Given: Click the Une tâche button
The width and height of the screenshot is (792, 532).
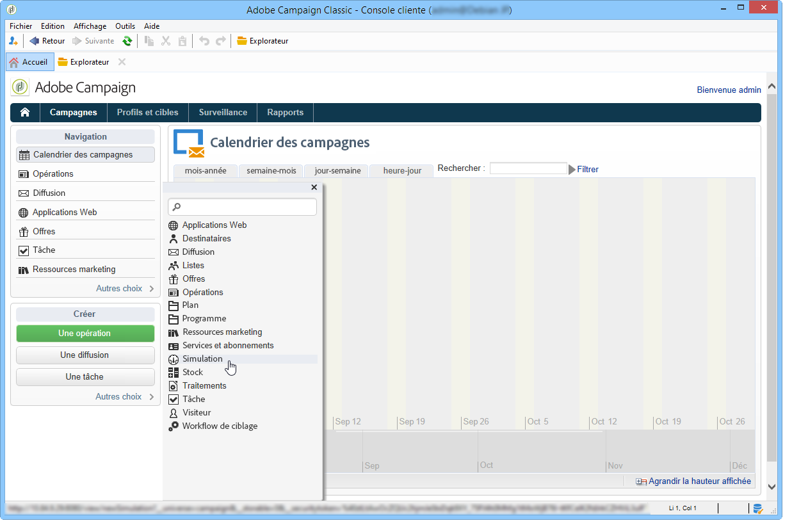Looking at the screenshot, I should coord(85,376).
